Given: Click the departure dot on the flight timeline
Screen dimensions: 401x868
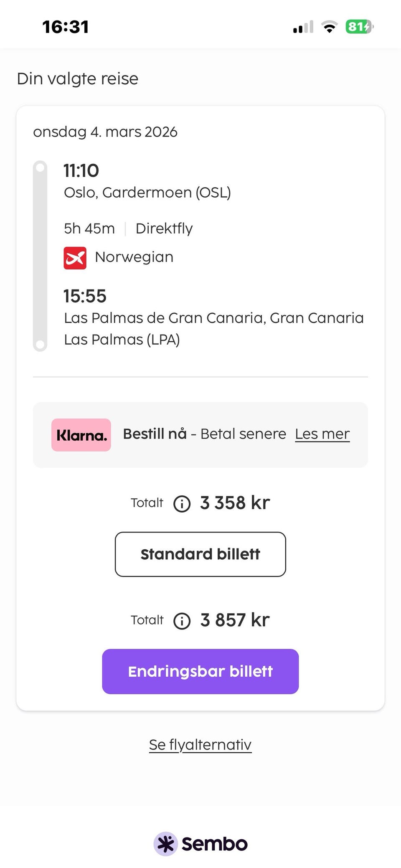Looking at the screenshot, I should click(40, 168).
